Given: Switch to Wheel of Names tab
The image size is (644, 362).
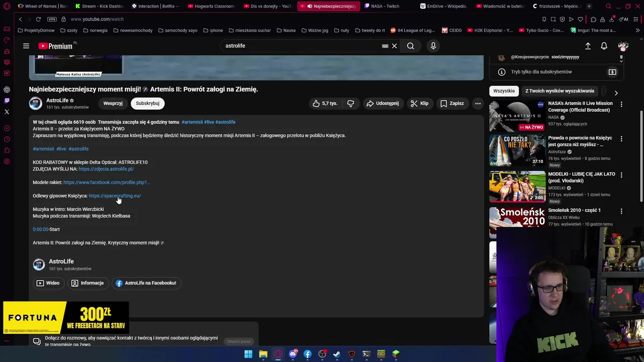Looking at the screenshot, I should pos(42,6).
